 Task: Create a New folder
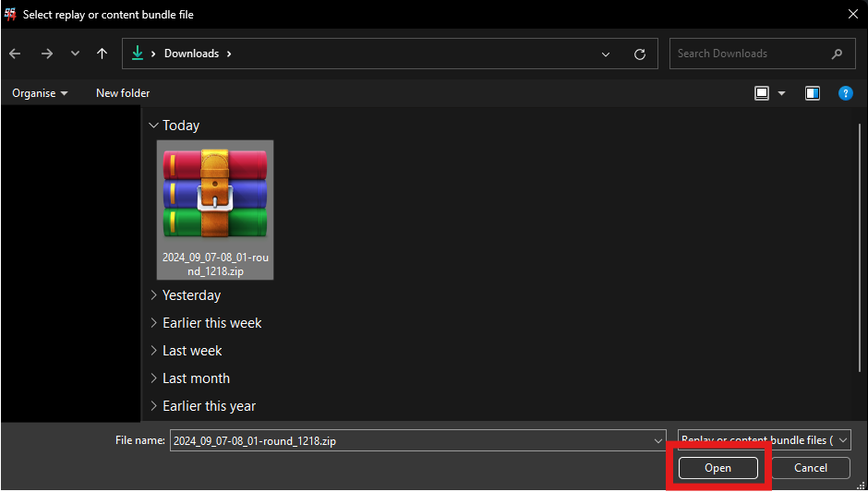coord(123,93)
